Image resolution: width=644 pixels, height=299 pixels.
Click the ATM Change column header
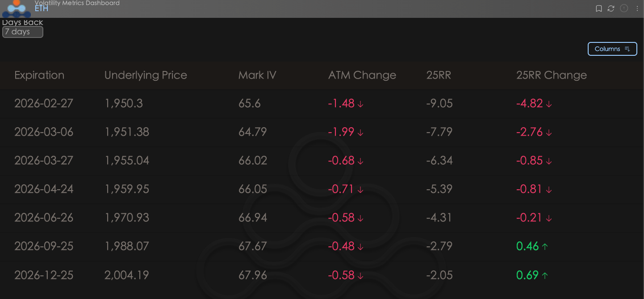(x=362, y=75)
